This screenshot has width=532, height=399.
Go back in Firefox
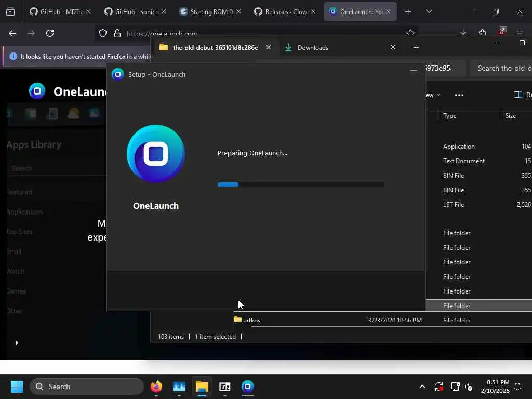[12, 33]
